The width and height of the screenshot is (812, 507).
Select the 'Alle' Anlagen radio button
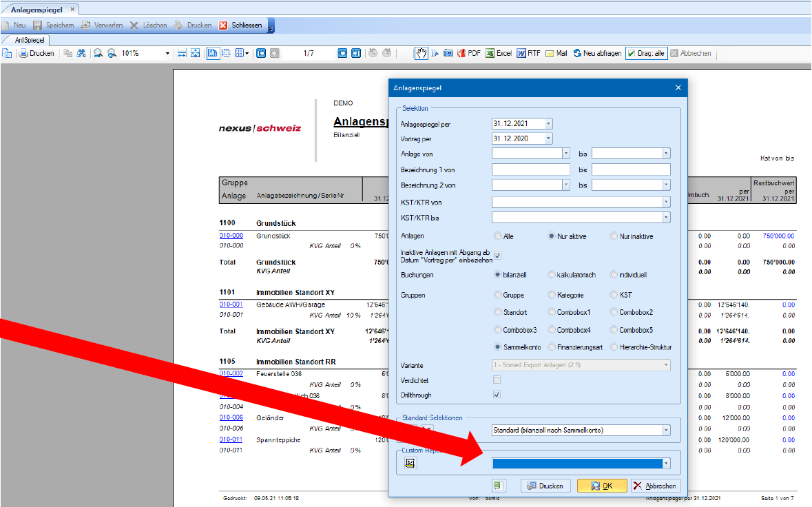(x=499, y=236)
